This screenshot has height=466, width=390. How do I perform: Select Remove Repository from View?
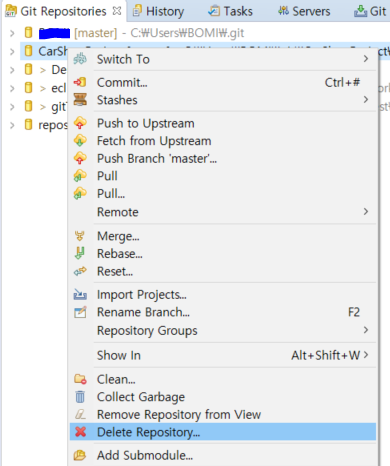point(223,415)
